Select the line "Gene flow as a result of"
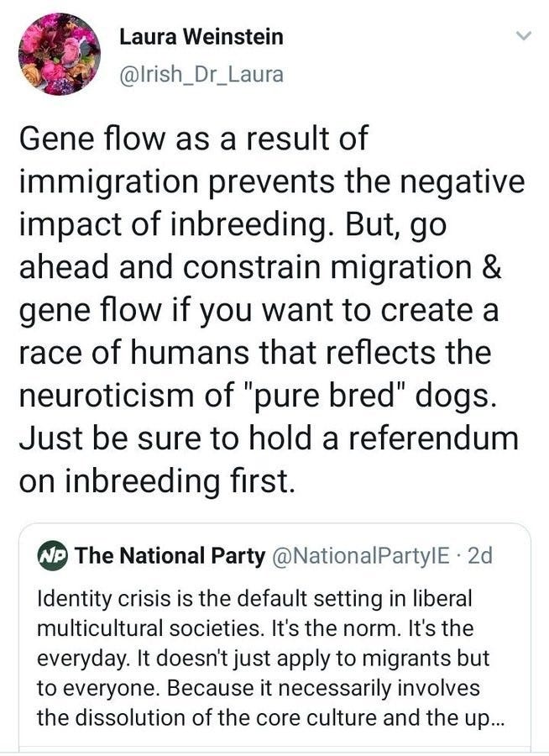The height and width of the screenshot is (756, 549). pos(194,139)
